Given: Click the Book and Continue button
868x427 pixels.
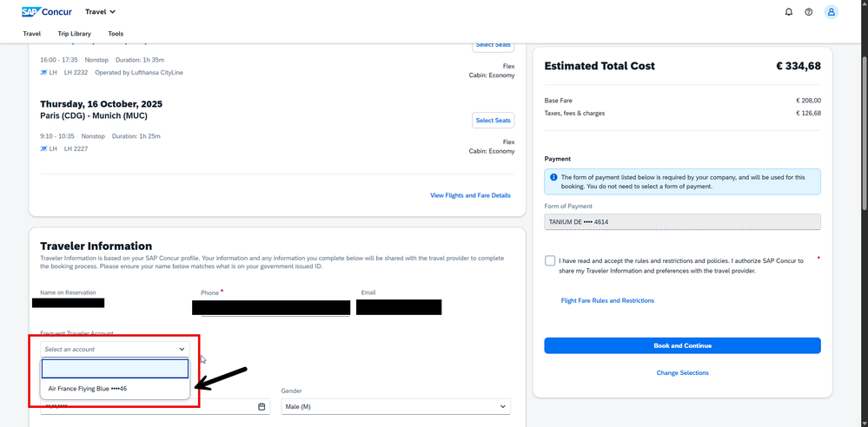Looking at the screenshot, I should point(682,345).
